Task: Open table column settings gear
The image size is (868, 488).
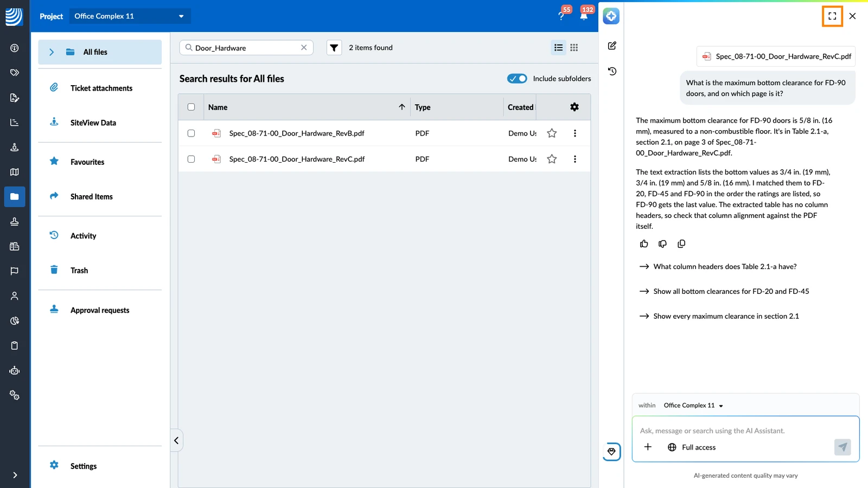Action: (575, 107)
